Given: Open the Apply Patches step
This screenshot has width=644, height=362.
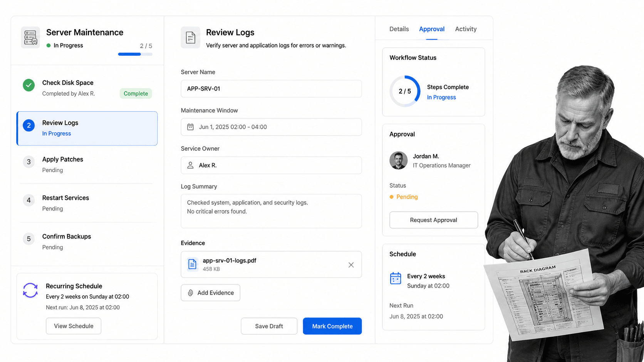Looking at the screenshot, I should (x=87, y=164).
